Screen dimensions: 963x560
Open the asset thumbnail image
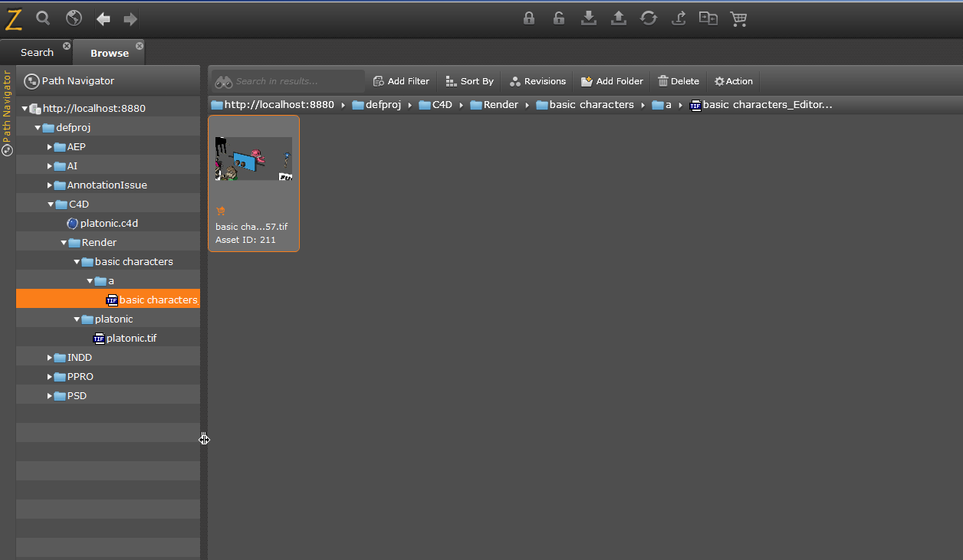[x=254, y=159]
